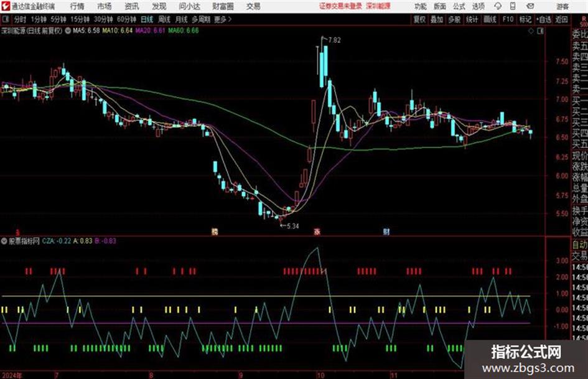This screenshot has height=379, width=588.
Task: Click the 游客 guest account label
Action: coord(562,6)
